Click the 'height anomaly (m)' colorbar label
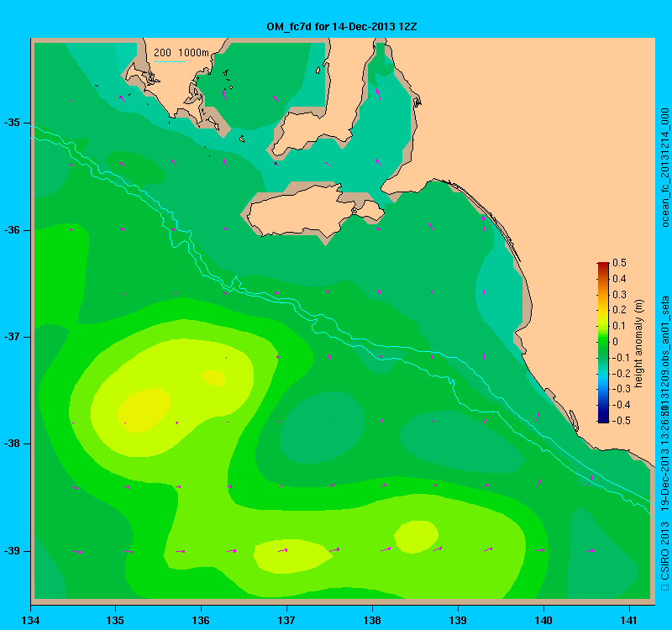Image resolution: width=672 pixels, height=630 pixels. pos(639,344)
